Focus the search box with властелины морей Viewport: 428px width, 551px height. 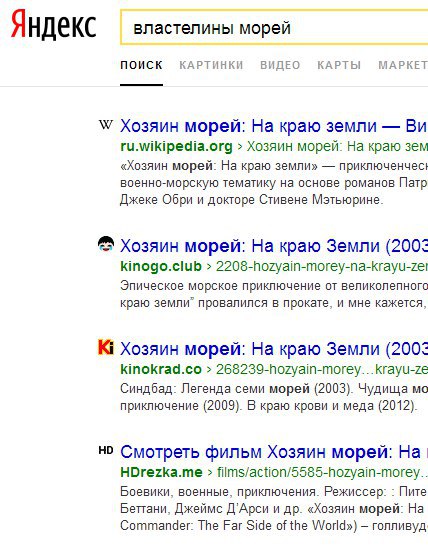[x=274, y=27]
